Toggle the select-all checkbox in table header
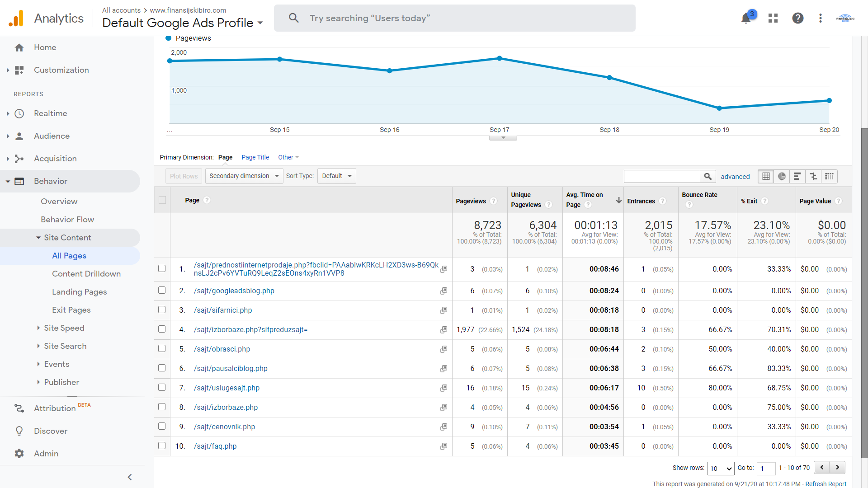Screen dimensions: 868x488 point(162,200)
